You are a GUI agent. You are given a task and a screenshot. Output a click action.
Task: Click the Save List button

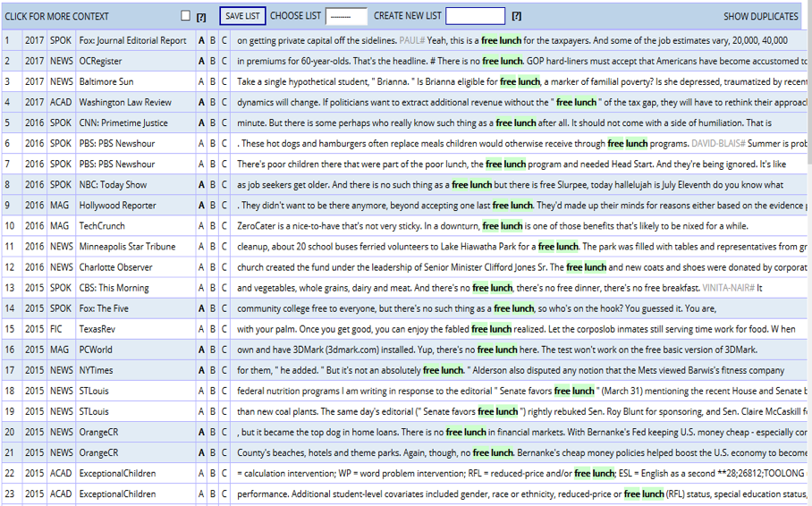coord(242,16)
